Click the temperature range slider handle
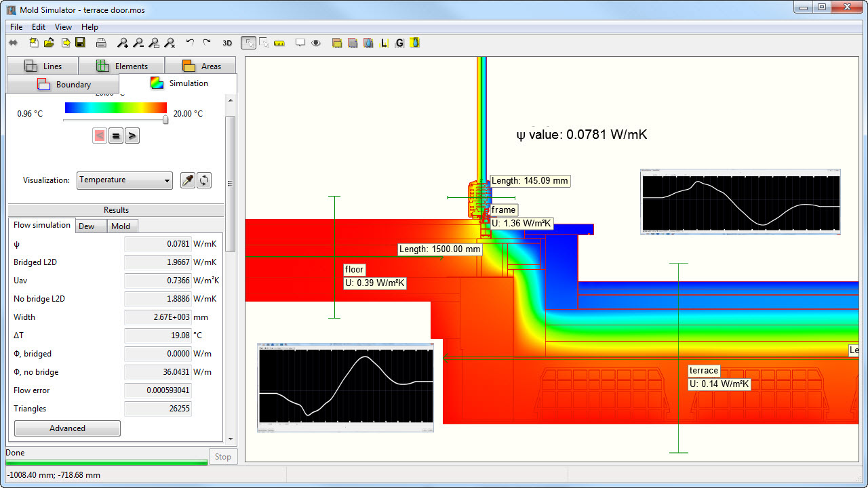This screenshot has width=868, height=488. (165, 120)
